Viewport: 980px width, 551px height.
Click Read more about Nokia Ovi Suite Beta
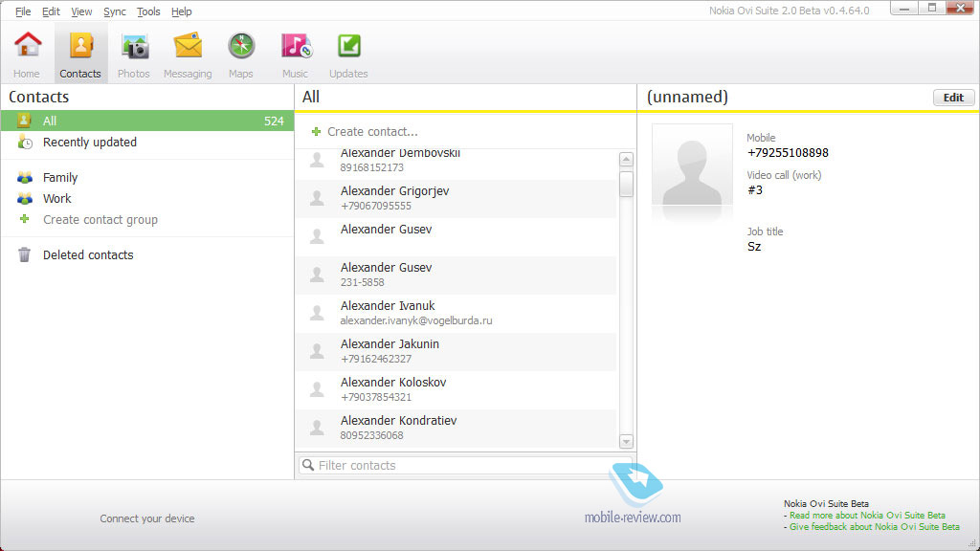coord(867,516)
